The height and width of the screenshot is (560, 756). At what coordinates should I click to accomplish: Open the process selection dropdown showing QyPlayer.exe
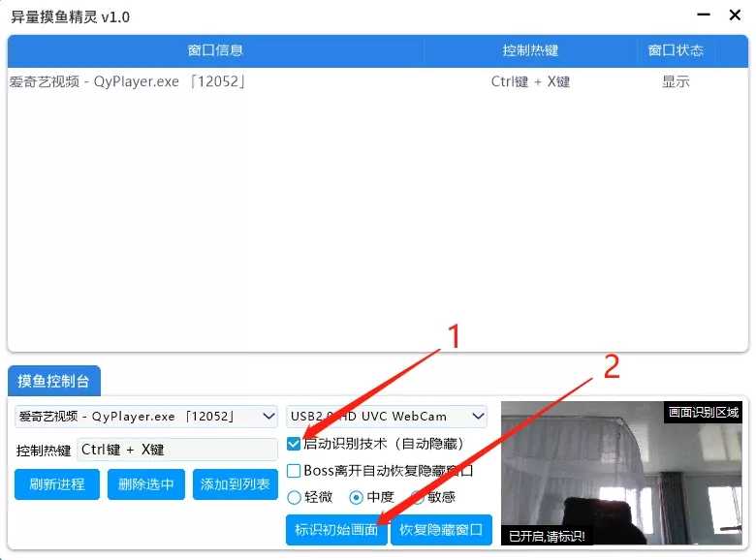click(x=146, y=417)
